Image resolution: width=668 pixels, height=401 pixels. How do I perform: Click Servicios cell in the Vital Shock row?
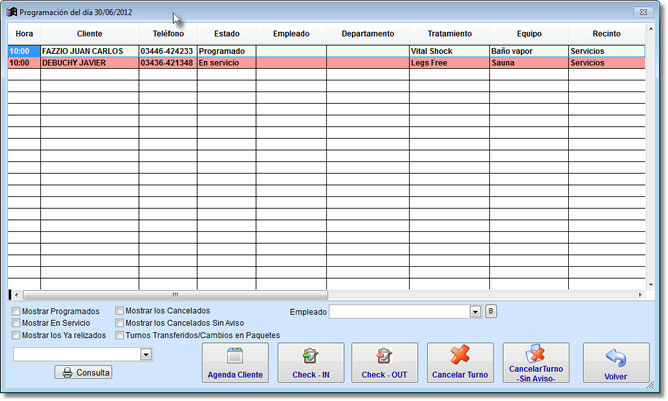click(x=607, y=51)
